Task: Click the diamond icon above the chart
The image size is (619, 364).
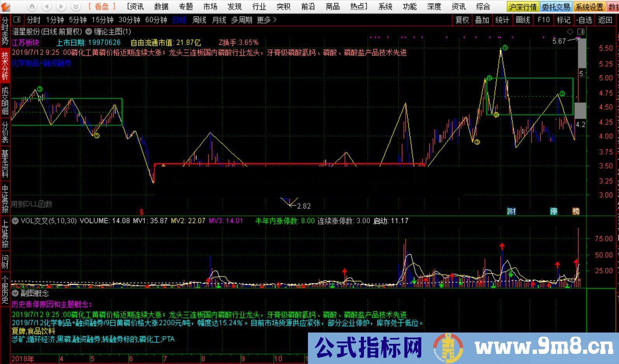Action: [x=570, y=31]
